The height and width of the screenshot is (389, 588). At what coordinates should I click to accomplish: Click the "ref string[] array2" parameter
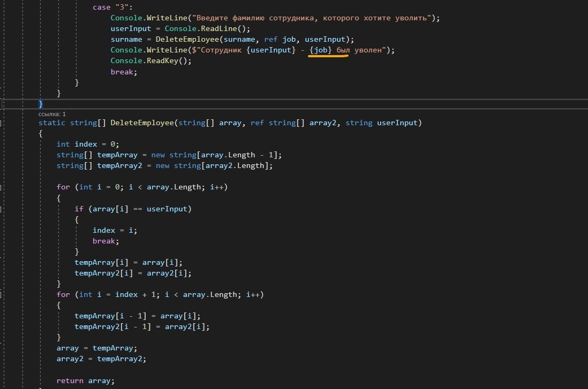pos(293,123)
